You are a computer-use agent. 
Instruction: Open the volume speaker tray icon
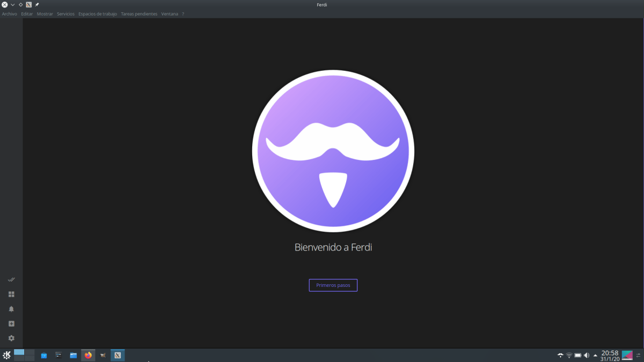[587, 355]
